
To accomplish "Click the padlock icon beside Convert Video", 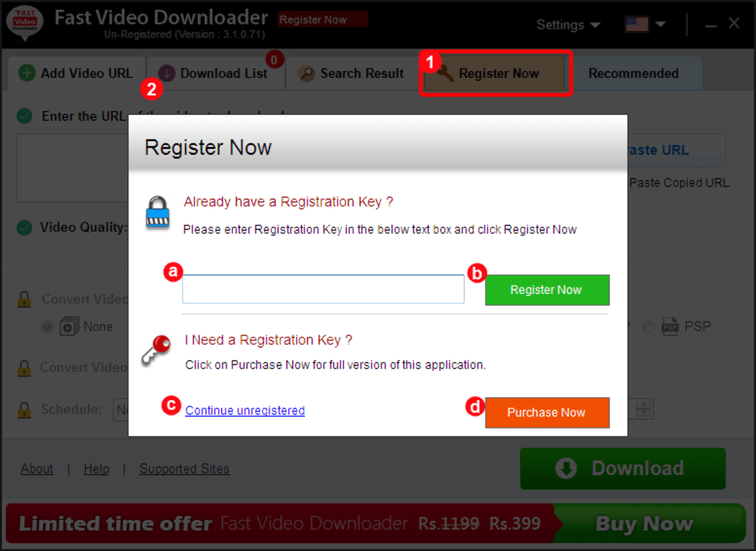I will (x=26, y=298).
